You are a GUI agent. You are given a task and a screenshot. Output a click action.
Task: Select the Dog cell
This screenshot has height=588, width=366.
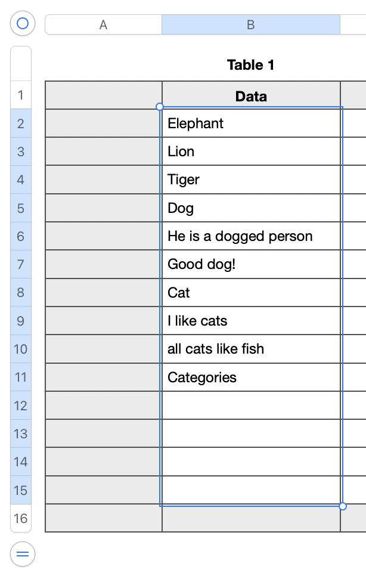tap(251, 208)
